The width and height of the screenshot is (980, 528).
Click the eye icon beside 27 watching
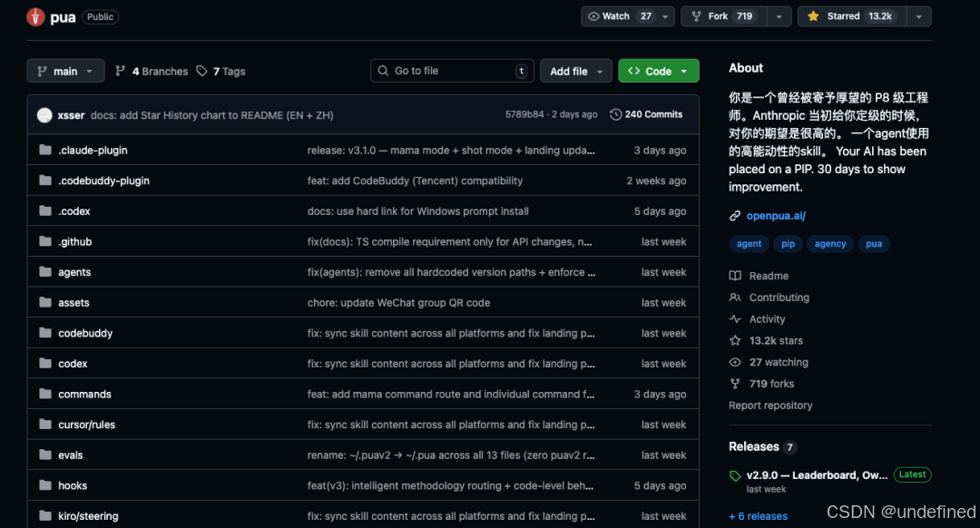735,362
